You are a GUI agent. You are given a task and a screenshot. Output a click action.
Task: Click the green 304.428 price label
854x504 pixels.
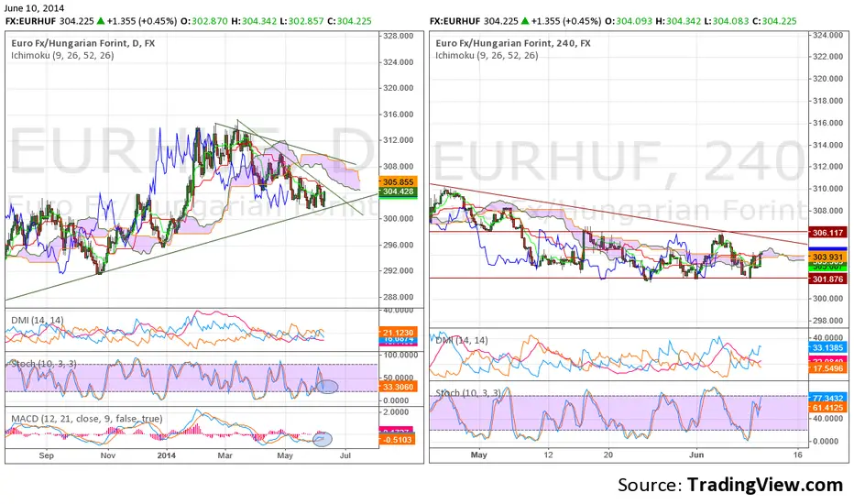[398, 192]
